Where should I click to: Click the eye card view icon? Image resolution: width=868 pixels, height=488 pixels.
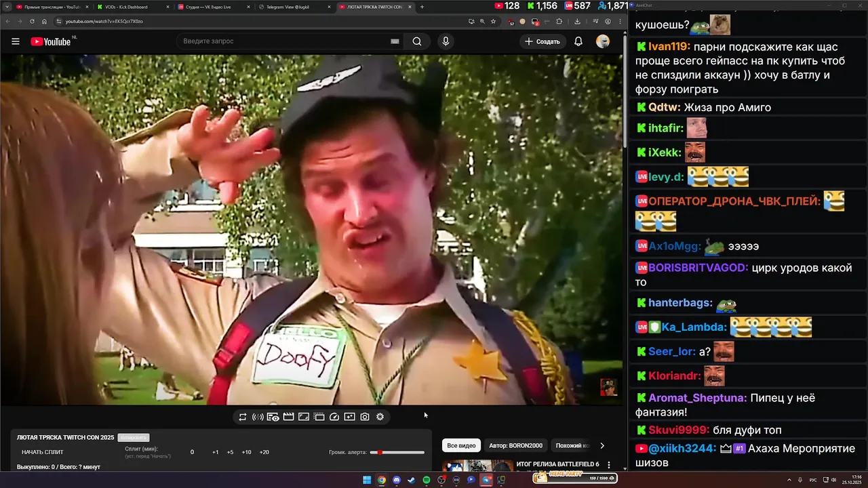tap(273, 417)
